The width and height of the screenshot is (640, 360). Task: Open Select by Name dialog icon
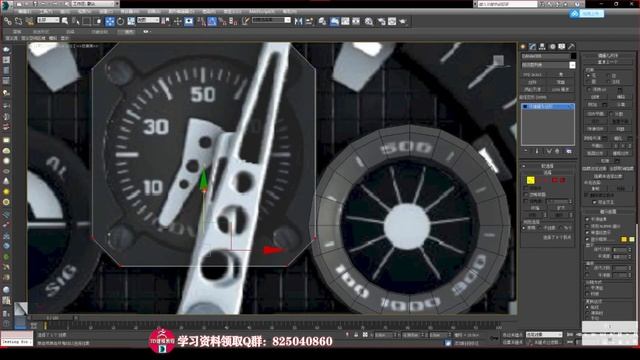(x=76, y=21)
